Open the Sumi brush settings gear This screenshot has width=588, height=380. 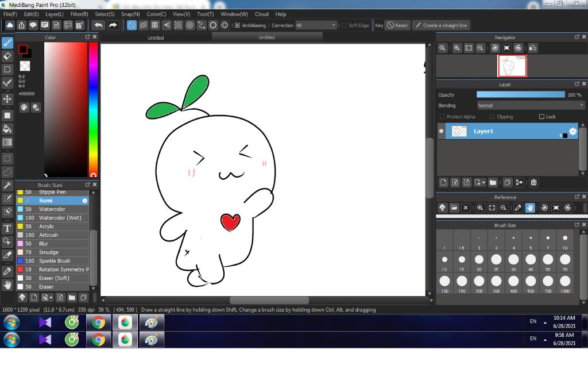(x=85, y=201)
